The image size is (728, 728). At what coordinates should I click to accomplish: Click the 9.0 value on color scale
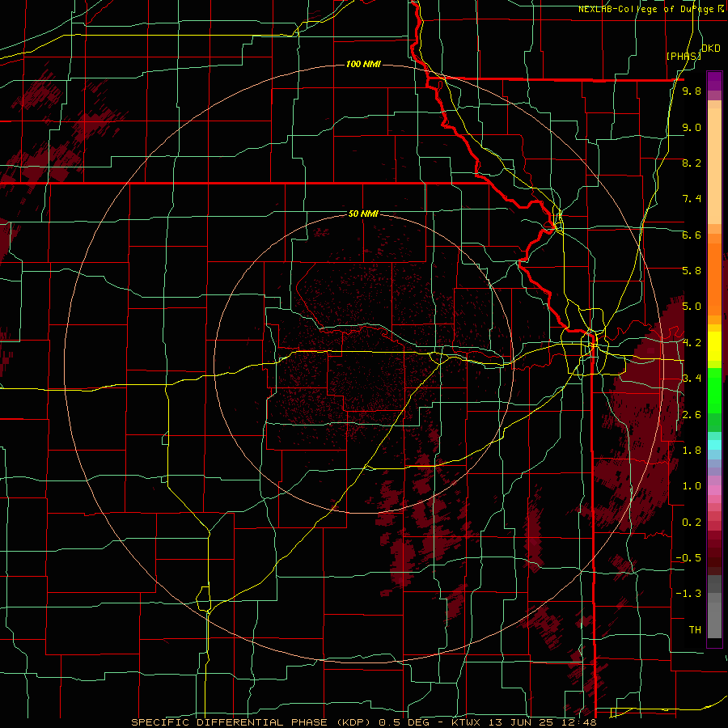[x=692, y=127]
